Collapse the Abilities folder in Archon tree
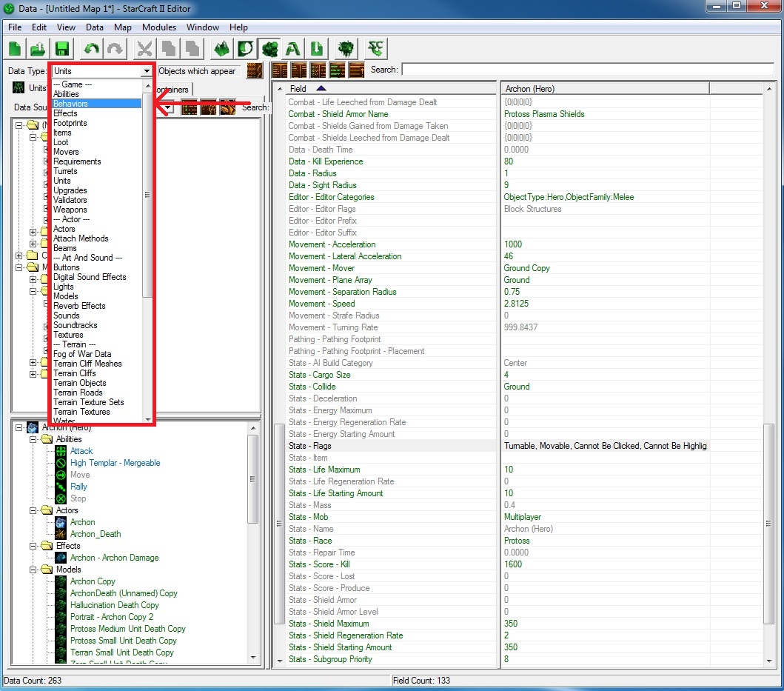Screen dimensions: 784x691 pyautogui.click(x=34, y=439)
